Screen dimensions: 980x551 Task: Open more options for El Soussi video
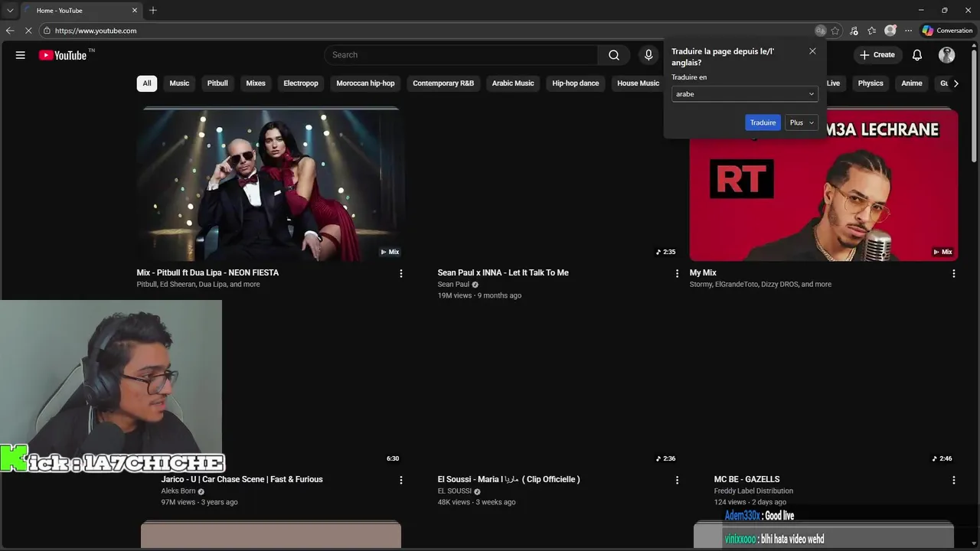(677, 480)
